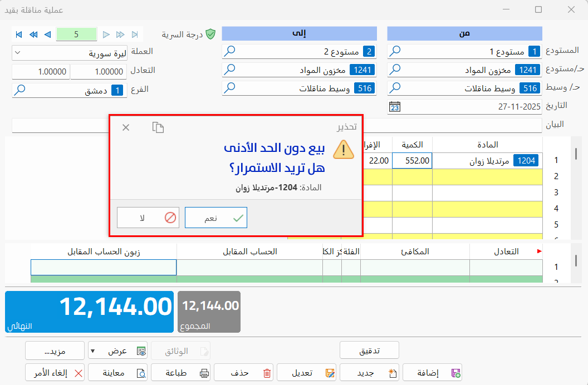Select the quantity cell showing 552.00

(412, 160)
